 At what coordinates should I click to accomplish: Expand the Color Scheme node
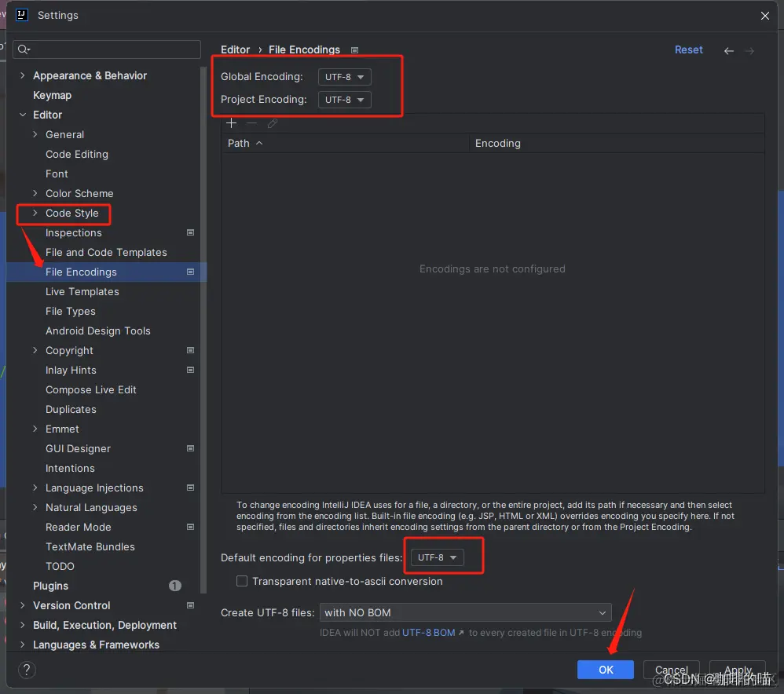pos(35,193)
